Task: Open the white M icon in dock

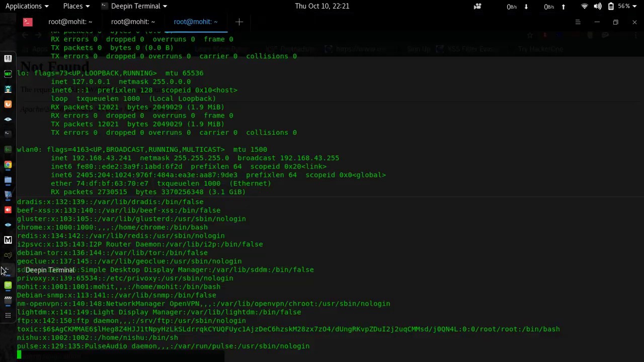Action: point(8,240)
